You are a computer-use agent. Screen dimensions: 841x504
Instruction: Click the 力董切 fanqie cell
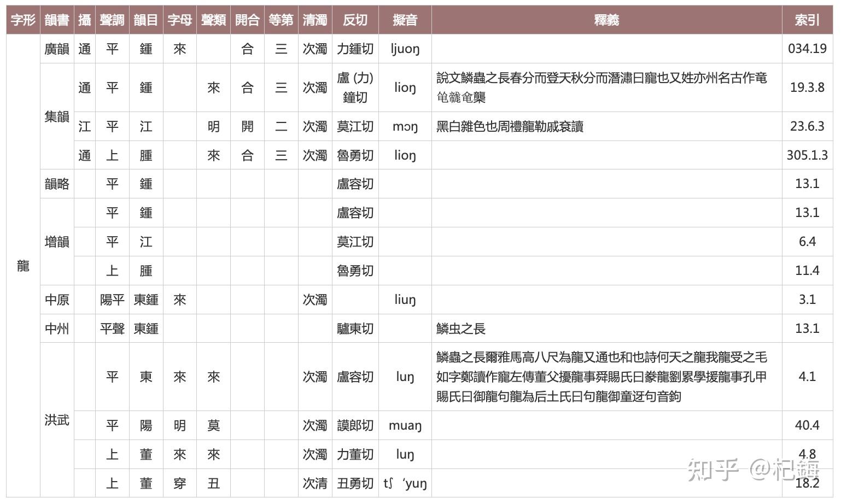[355, 454]
